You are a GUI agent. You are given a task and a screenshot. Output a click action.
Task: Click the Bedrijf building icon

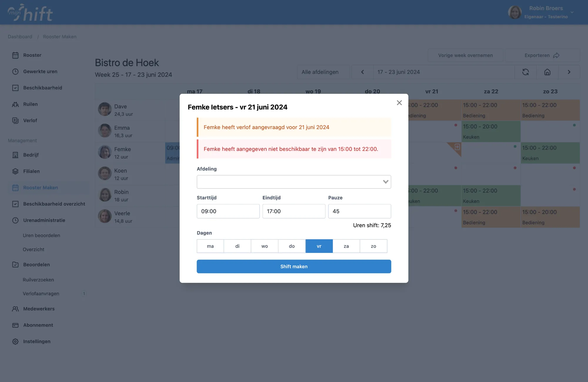(15, 155)
